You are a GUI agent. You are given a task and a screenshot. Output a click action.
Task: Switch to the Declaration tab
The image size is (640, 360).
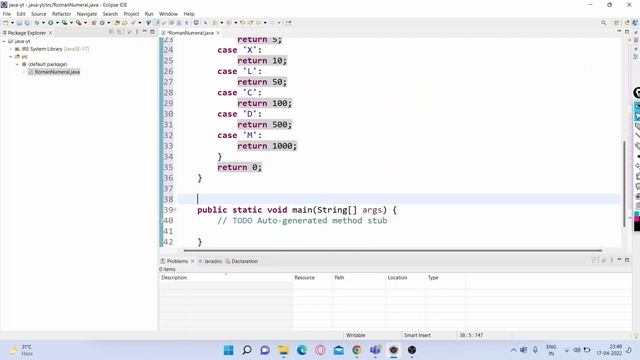242,261
